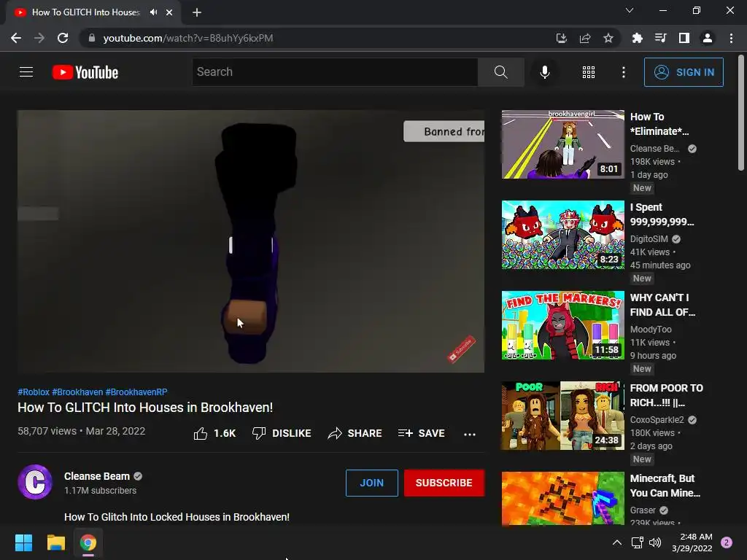The image size is (747, 560).
Task: Mute the tab via the speaker icon
Action: (153, 12)
